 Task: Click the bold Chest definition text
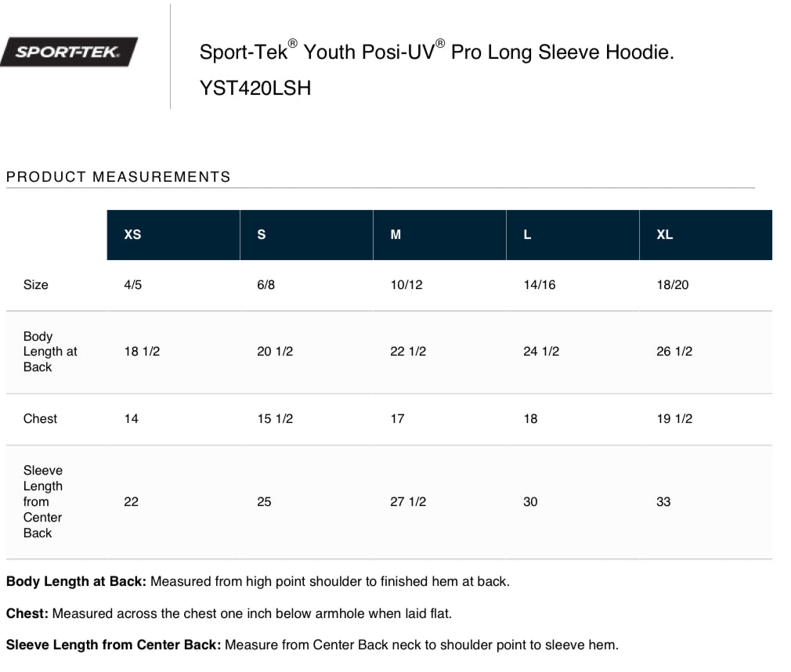pos(27,613)
